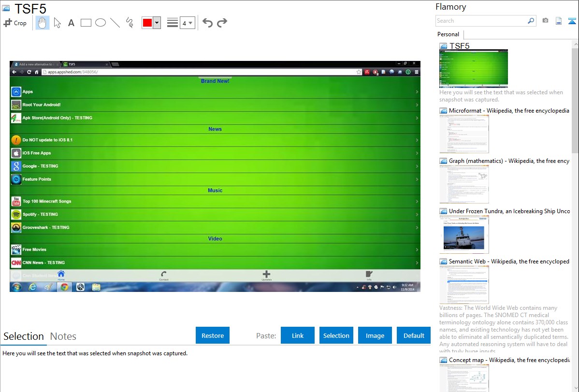Redo the last annotation
This screenshot has height=392, width=579.
coord(222,23)
